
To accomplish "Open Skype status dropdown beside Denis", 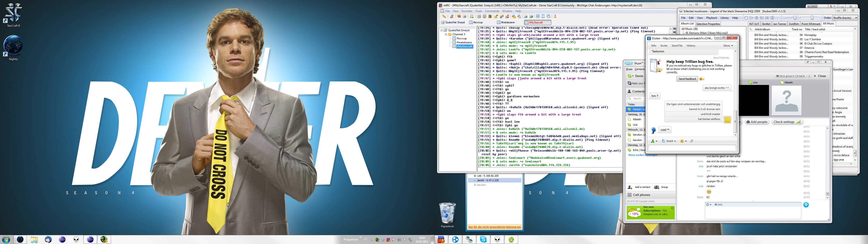I will click(x=630, y=76).
